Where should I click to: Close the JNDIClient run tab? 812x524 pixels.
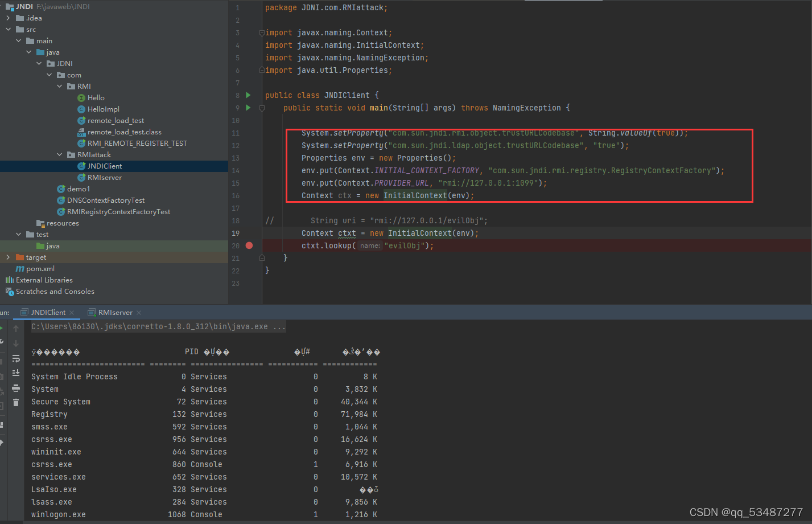(x=72, y=313)
